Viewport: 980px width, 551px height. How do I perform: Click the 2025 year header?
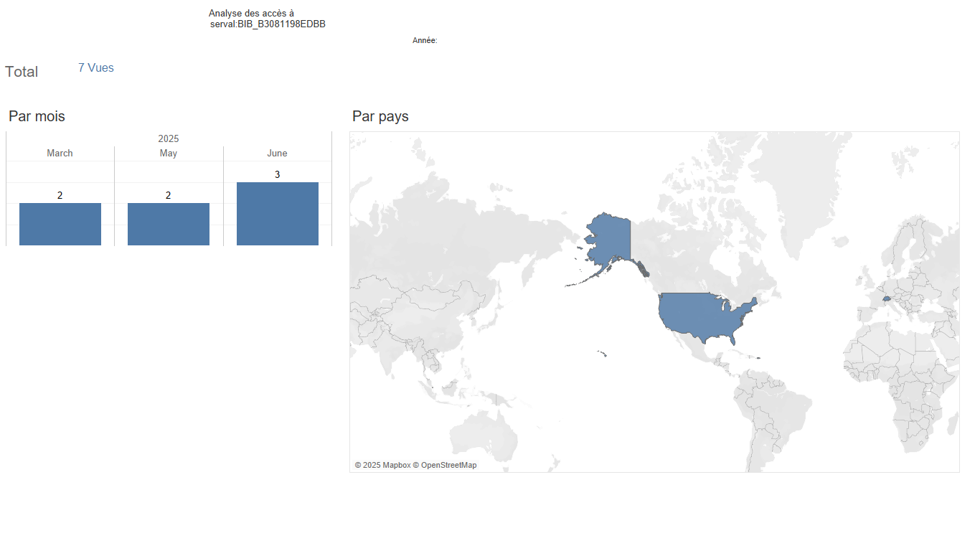click(x=169, y=138)
